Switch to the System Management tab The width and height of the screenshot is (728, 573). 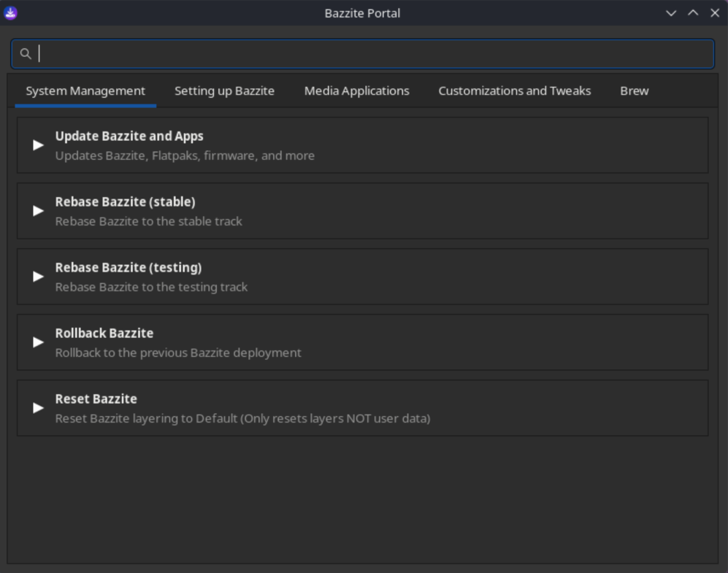[x=85, y=91]
